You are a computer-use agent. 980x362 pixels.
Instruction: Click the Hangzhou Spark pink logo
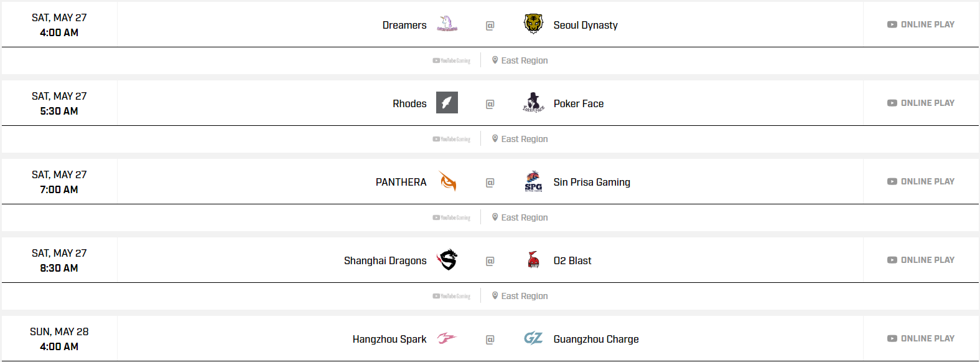447,338
